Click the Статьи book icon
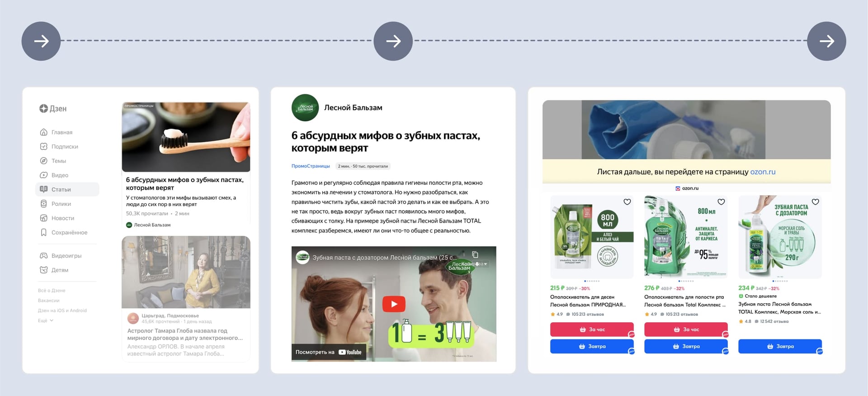Viewport: 868px width, 396px height. coord(44,189)
